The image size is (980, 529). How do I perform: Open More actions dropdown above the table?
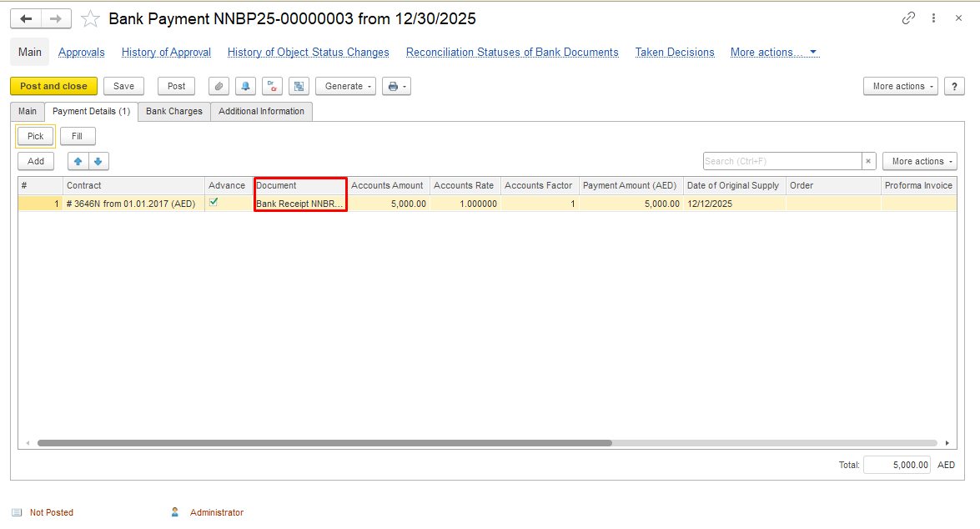click(x=919, y=161)
